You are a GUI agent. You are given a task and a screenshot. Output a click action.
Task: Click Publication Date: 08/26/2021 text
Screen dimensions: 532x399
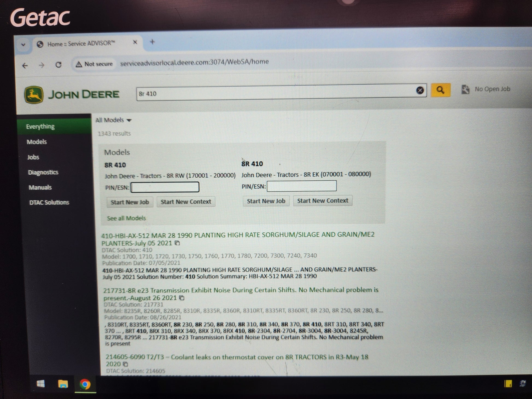tap(143, 317)
